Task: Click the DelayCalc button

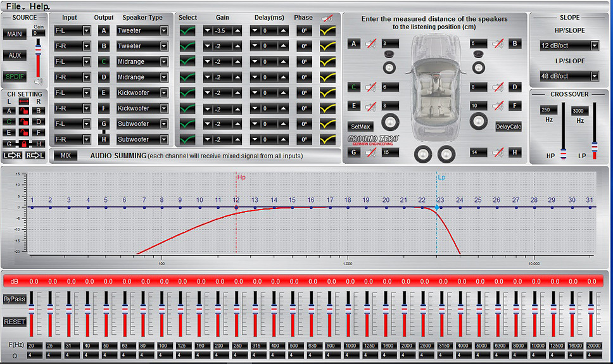Action: pyautogui.click(x=508, y=127)
